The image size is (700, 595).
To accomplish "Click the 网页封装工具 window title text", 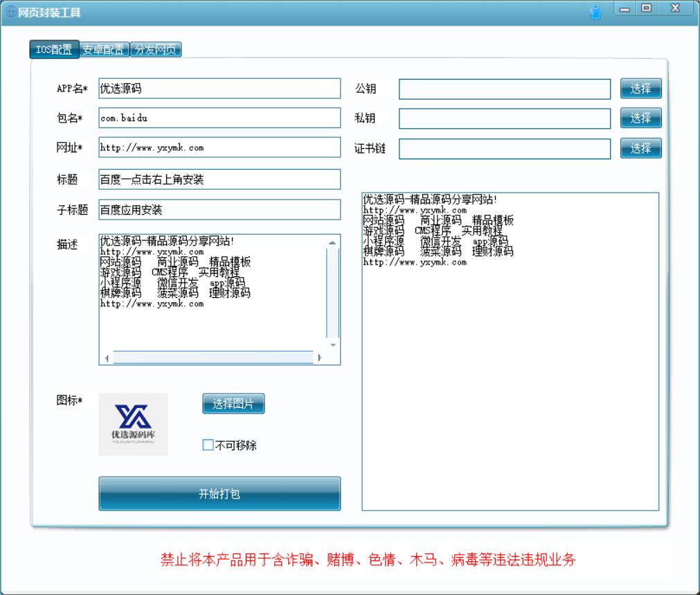I will click(49, 12).
